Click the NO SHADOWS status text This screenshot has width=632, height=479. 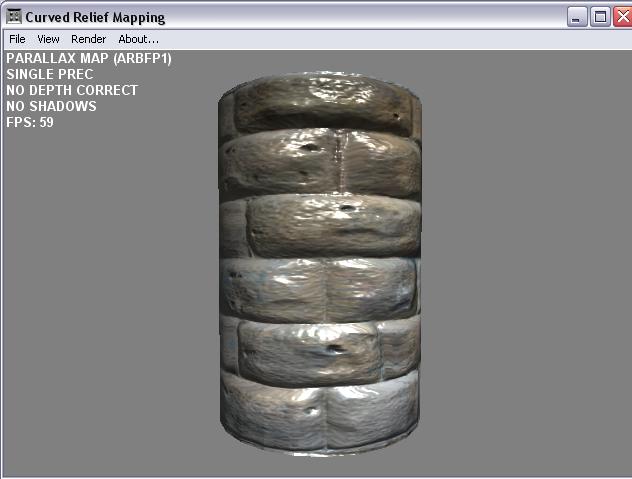(x=51, y=106)
